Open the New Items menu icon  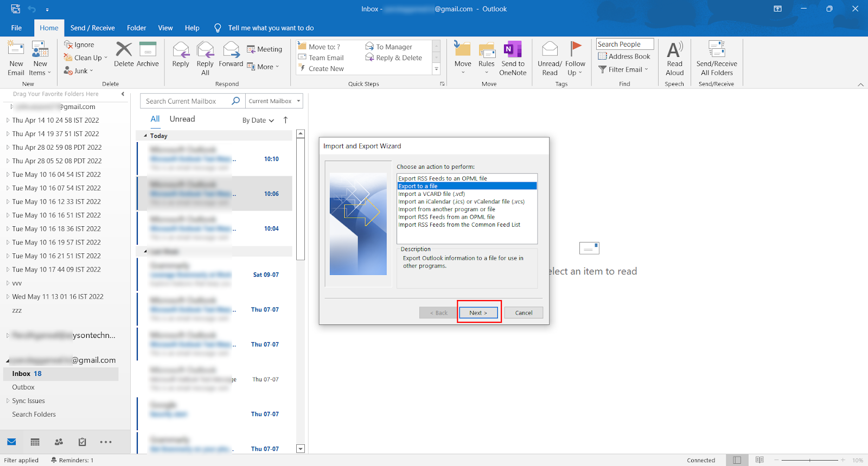[x=40, y=50]
